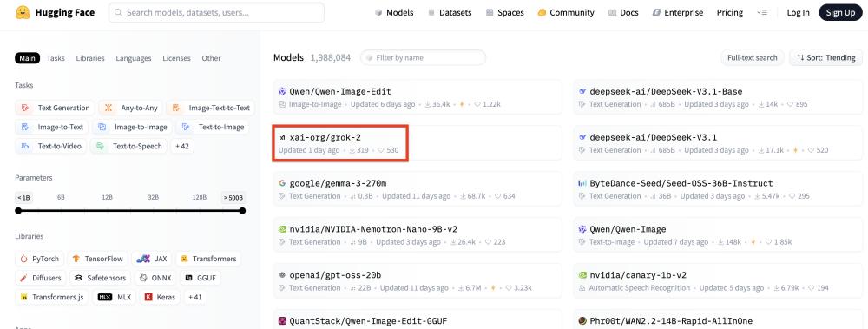
Task: Select the PyTorch library icon filter
Action: click(x=23, y=259)
